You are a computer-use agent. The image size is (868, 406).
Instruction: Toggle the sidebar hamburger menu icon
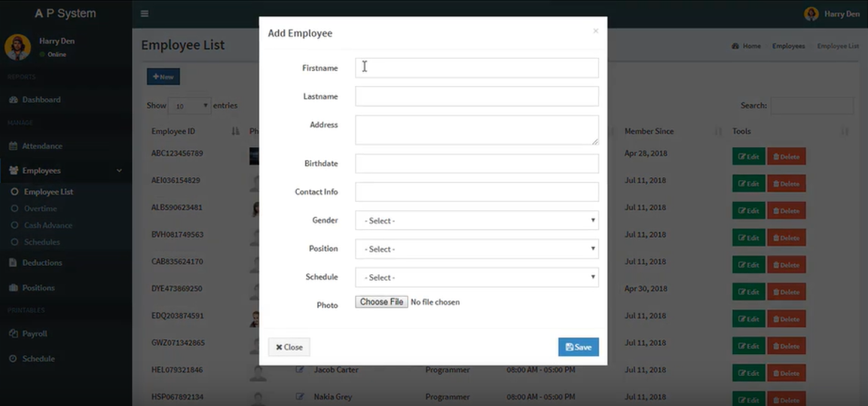(145, 14)
